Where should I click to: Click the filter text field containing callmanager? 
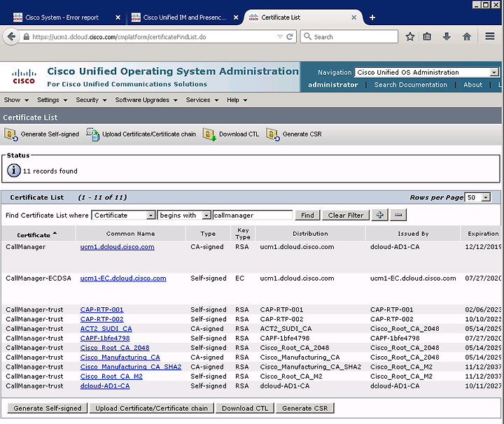click(253, 215)
